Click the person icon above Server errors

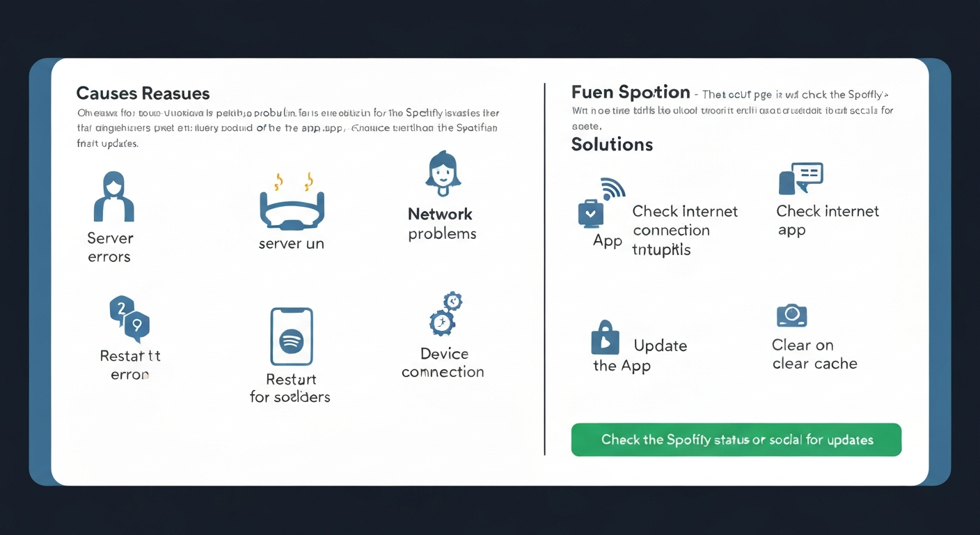(113, 197)
